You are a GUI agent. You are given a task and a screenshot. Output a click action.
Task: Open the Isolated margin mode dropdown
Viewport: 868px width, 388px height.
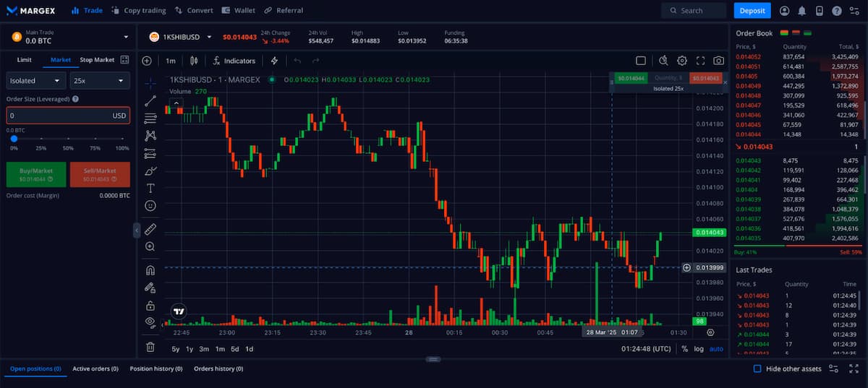(x=36, y=81)
